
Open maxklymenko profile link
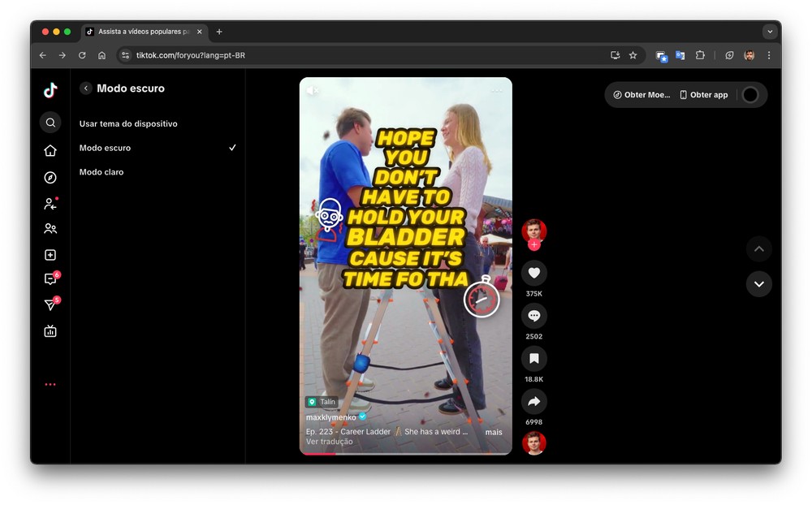(x=330, y=417)
